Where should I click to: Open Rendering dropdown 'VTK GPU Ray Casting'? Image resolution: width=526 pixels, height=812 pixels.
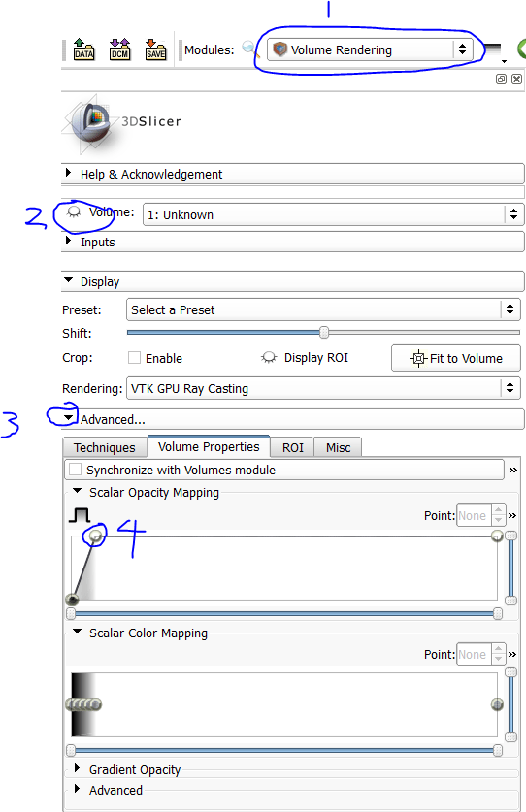[323, 388]
